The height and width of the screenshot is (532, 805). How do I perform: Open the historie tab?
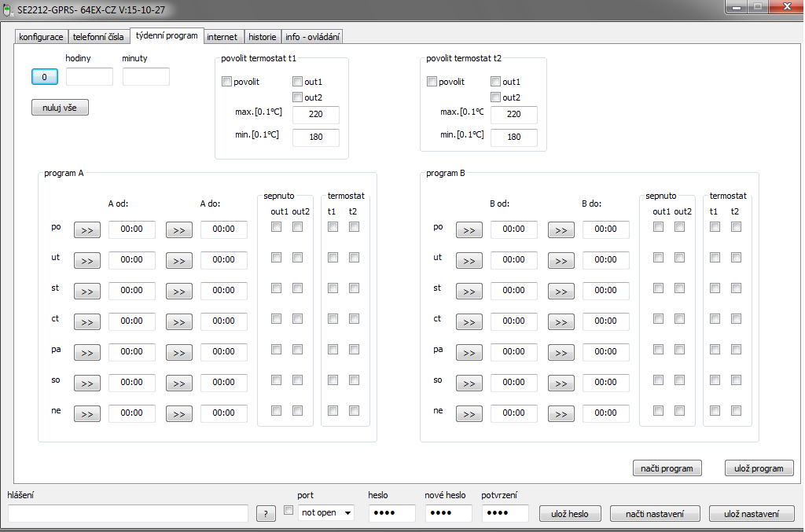(x=262, y=37)
